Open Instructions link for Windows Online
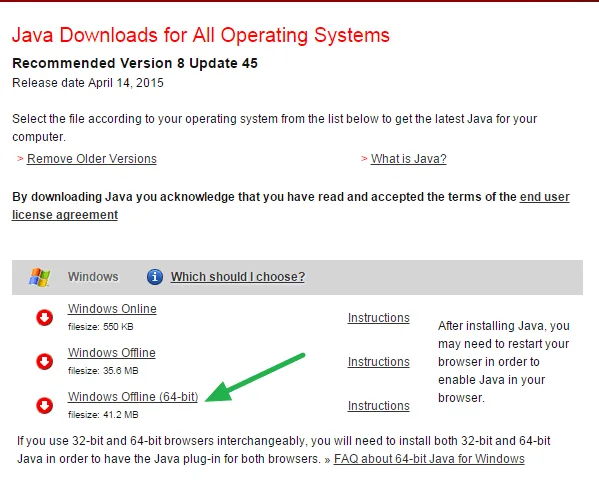Viewport: 599px width, 492px height. click(x=379, y=318)
